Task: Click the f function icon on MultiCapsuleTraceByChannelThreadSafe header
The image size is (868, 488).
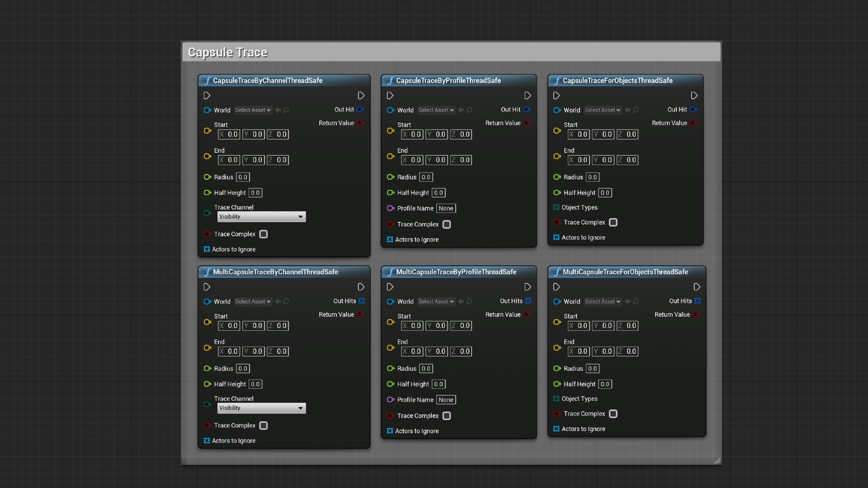Action: click(x=208, y=272)
